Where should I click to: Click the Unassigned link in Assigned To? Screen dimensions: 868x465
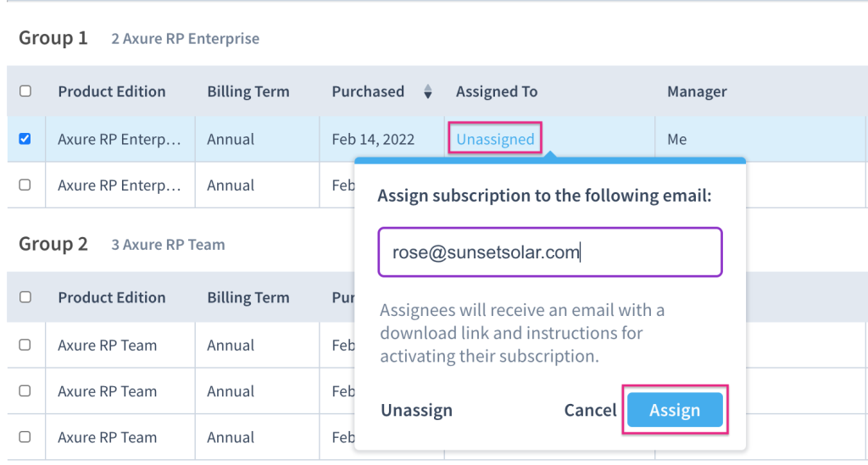click(495, 139)
